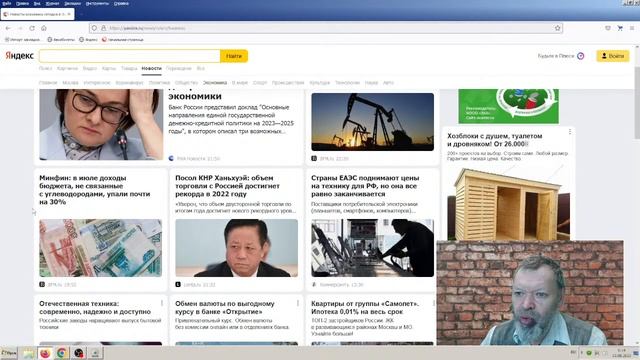Open the Начальная страница bookmark
Image resolution: width=640 pixels, height=360 pixels.
[122, 40]
